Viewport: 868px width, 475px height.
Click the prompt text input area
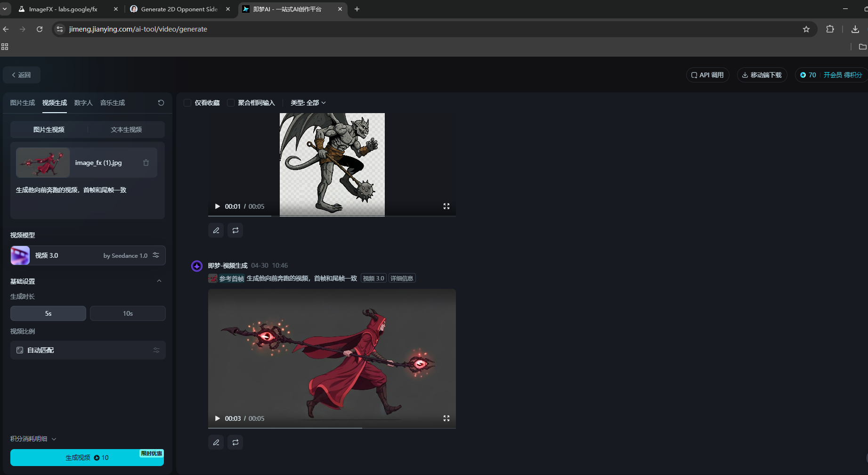88,200
